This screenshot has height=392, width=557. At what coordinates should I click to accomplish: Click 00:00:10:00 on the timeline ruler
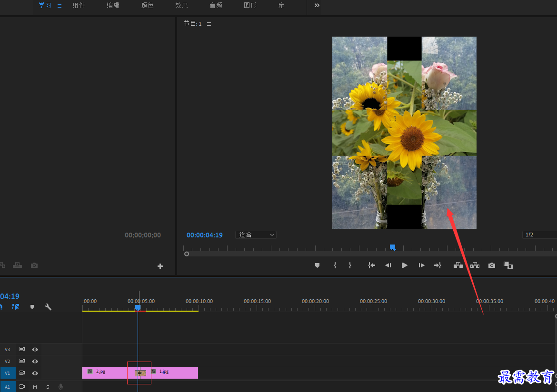pyautogui.click(x=199, y=301)
